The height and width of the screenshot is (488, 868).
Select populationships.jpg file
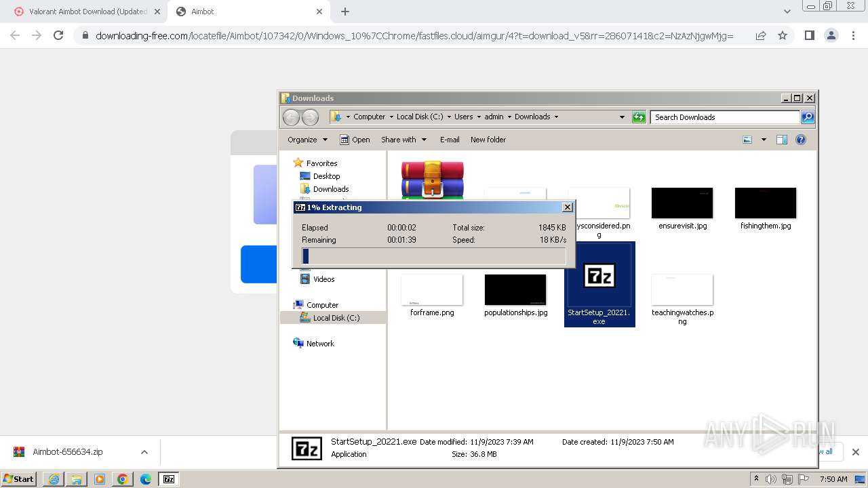point(515,296)
